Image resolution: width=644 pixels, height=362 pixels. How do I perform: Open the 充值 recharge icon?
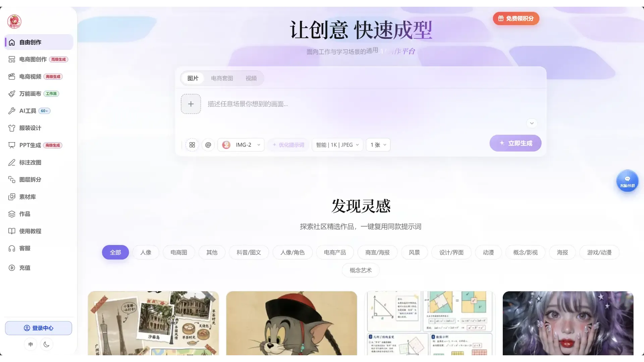point(12,268)
